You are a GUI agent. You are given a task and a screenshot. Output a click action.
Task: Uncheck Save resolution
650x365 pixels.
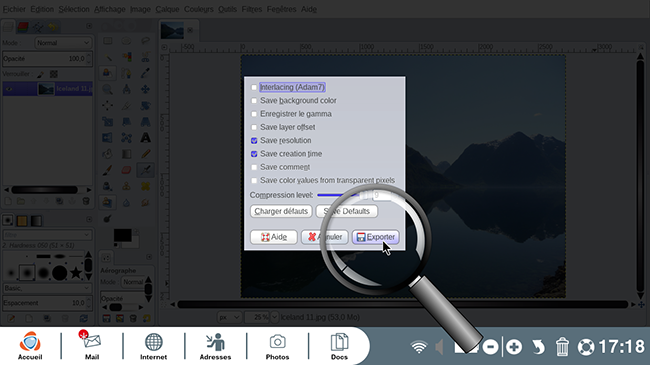(254, 141)
